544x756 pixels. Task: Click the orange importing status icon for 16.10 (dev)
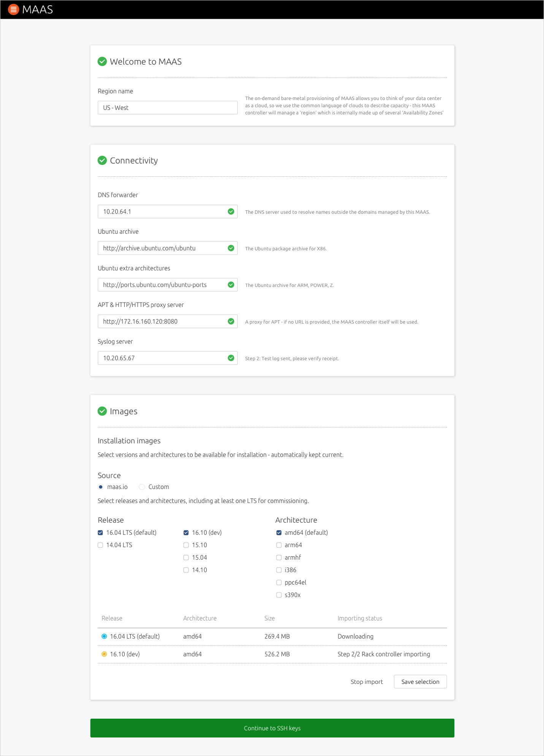(x=104, y=654)
